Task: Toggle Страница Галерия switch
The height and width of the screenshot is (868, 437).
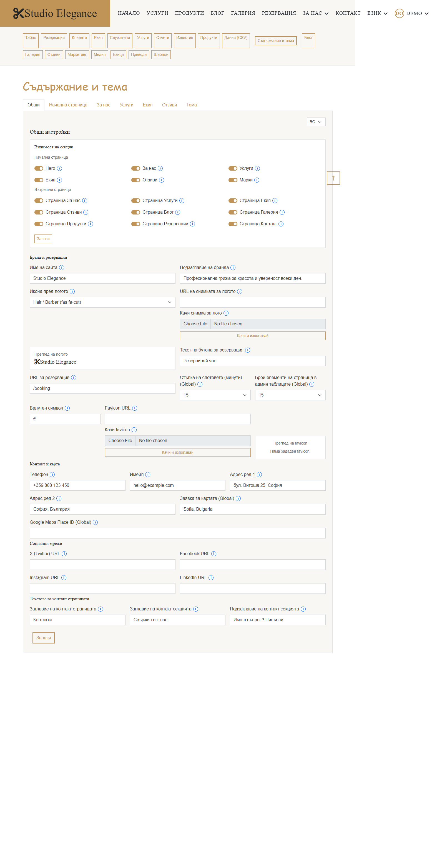Action: (x=233, y=212)
